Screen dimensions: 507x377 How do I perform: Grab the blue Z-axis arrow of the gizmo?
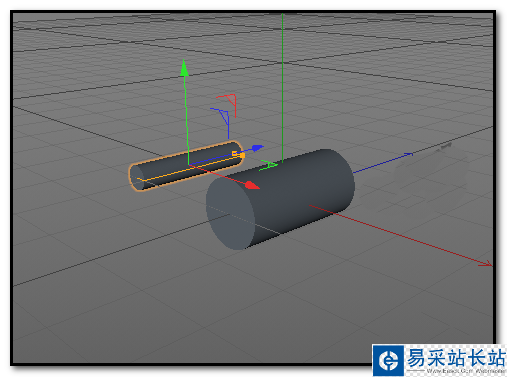click(x=258, y=148)
